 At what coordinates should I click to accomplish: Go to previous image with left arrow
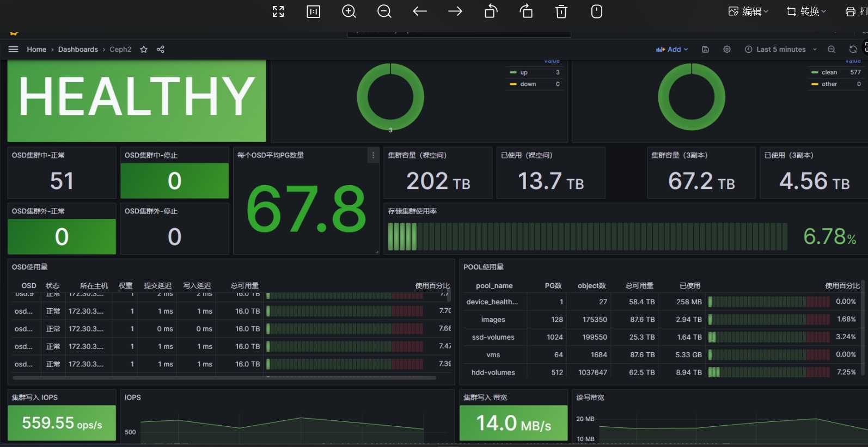(420, 11)
